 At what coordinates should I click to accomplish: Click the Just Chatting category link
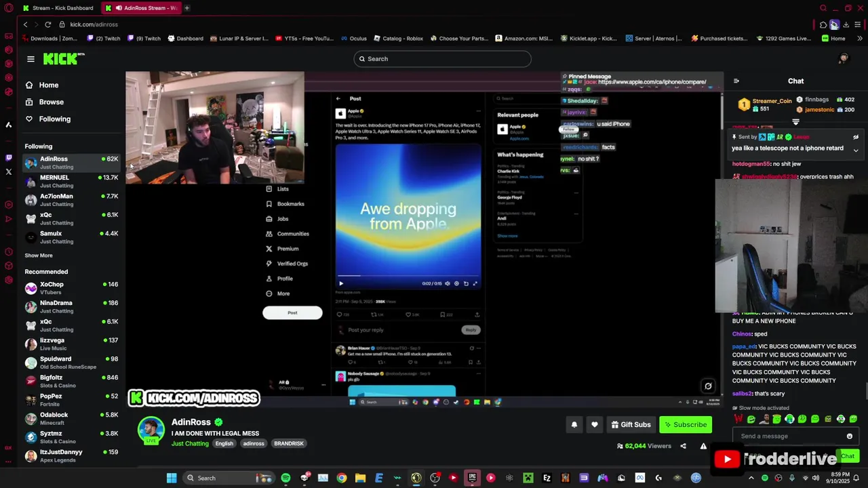[190, 443]
